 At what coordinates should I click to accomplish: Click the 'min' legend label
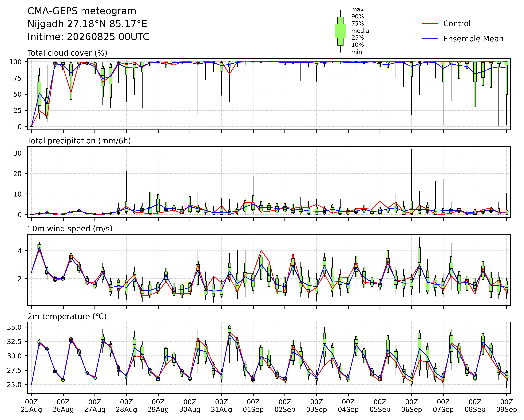tap(357, 52)
